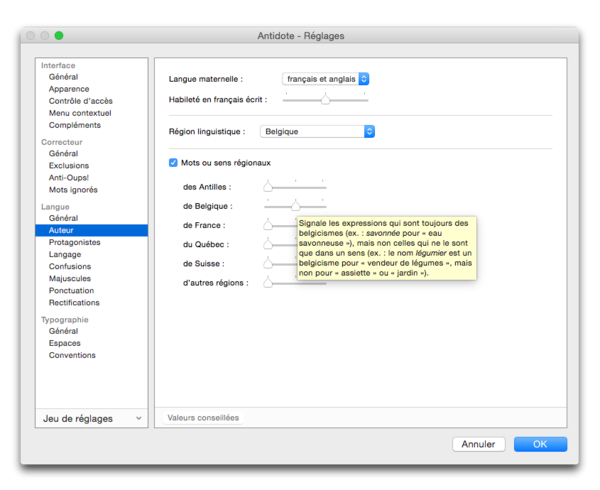Image resolution: width=600 pixels, height=490 pixels.
Task: Open Confusions settings
Action: 70,267
